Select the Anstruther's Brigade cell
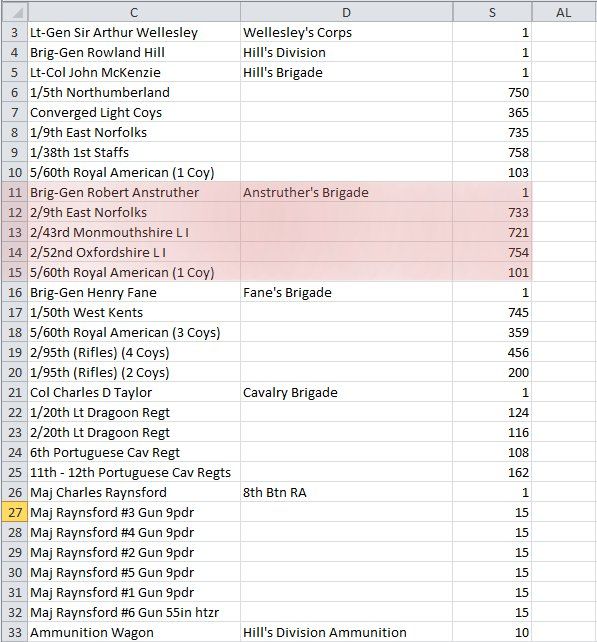The image size is (597, 642). pos(346,192)
